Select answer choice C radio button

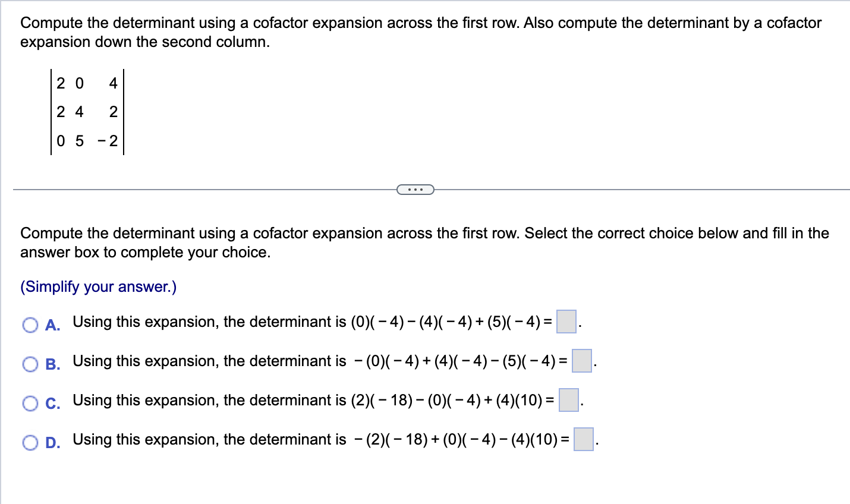coord(30,404)
